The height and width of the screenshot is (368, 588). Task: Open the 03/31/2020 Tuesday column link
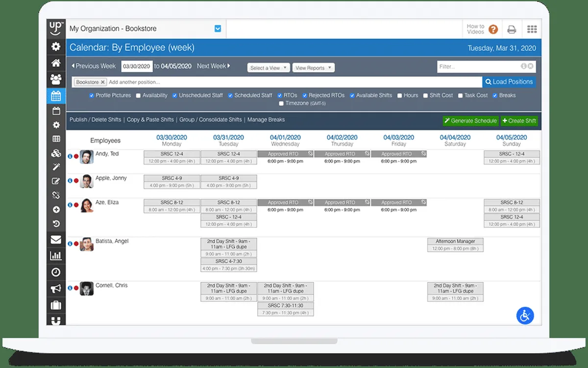pos(229,138)
